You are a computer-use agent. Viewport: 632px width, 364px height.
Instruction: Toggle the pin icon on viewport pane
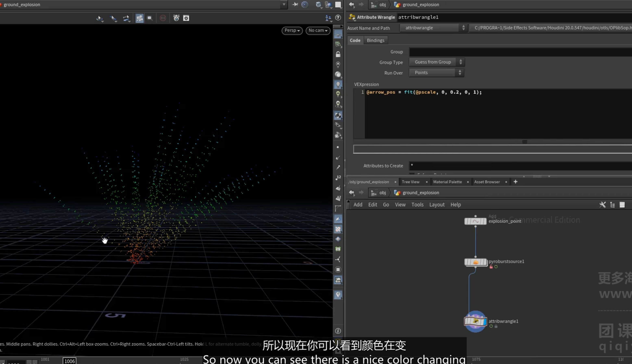tap(295, 4)
